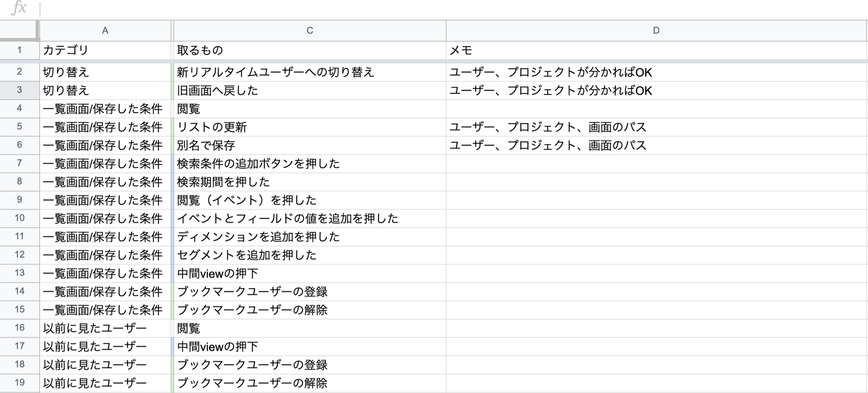Select cell 新リアルタイムユーザーへの切り替え

(x=309, y=72)
